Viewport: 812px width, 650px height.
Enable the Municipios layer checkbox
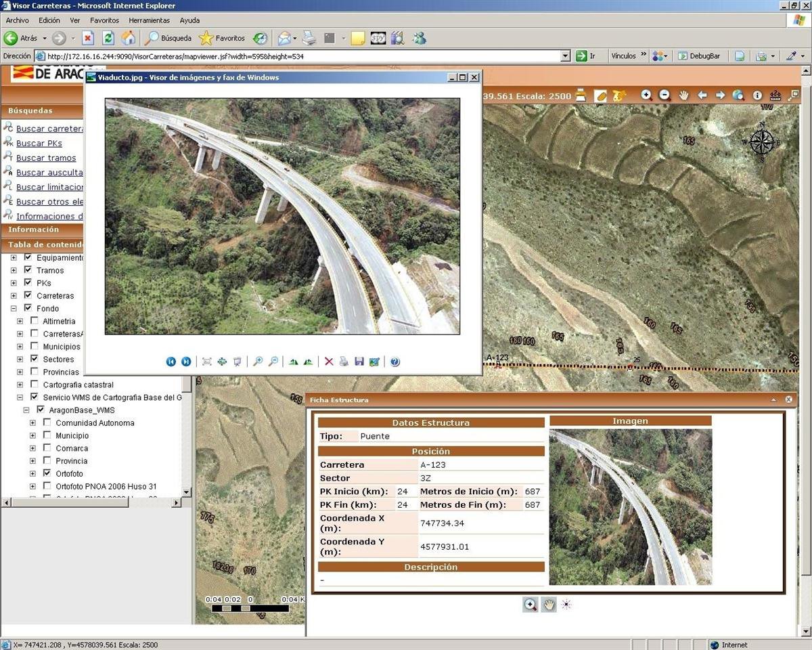35,346
